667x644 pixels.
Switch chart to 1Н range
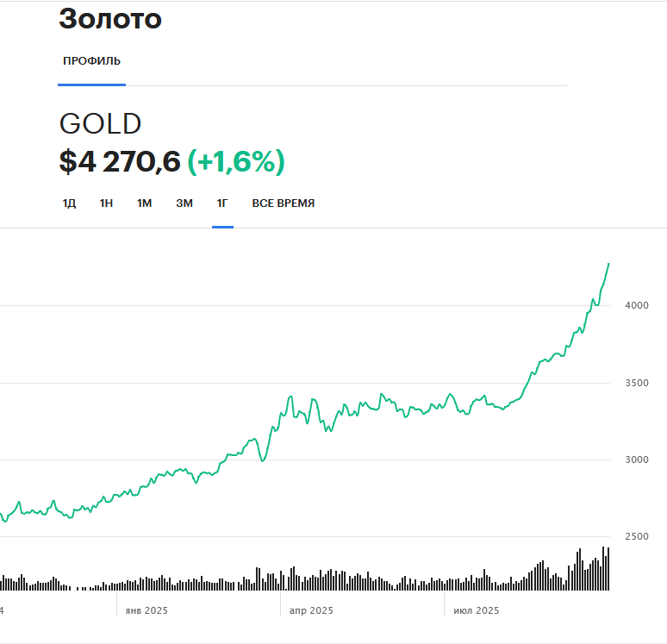pyautogui.click(x=106, y=203)
